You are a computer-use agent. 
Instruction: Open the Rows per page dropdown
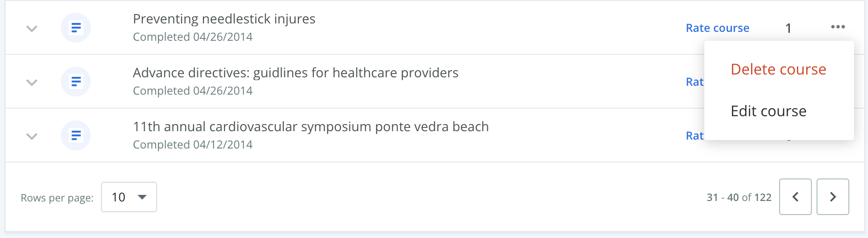(129, 197)
